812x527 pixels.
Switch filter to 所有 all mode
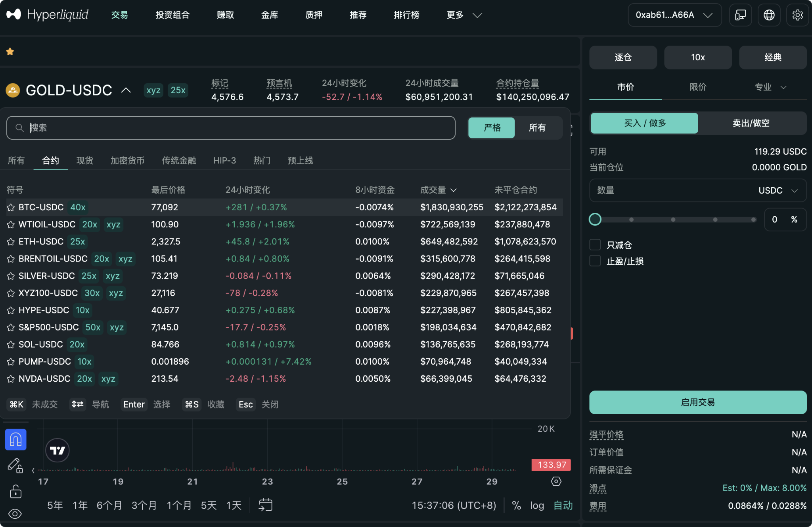tap(537, 128)
